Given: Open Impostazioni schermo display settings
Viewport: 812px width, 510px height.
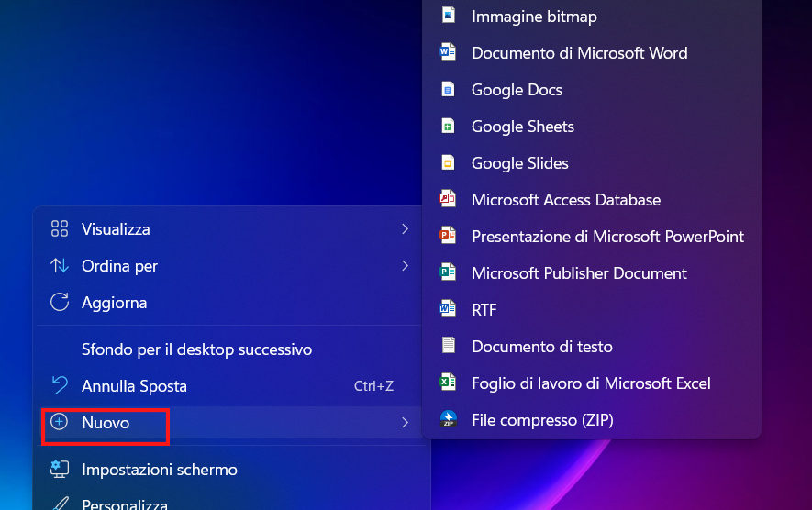Looking at the screenshot, I should 159,470.
